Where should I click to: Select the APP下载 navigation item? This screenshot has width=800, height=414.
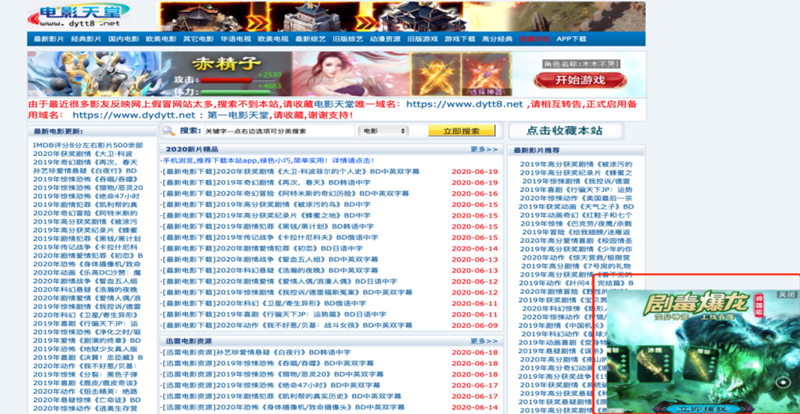(x=572, y=38)
